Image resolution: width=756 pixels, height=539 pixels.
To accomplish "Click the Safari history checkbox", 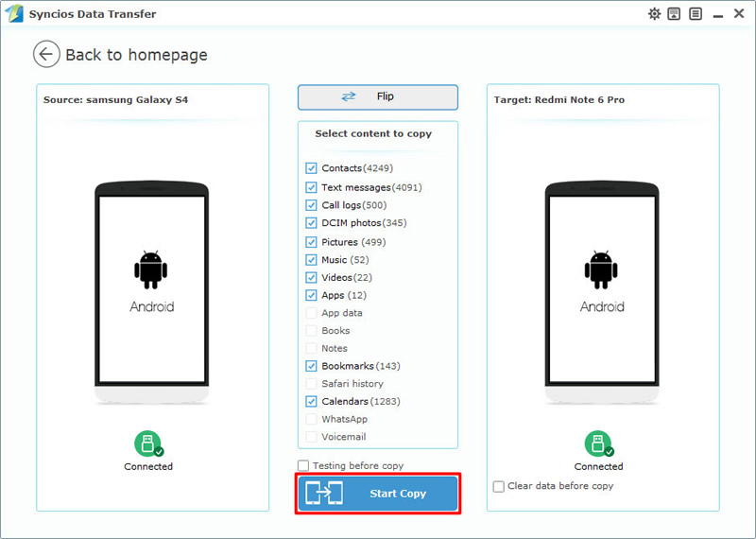I will [x=311, y=384].
